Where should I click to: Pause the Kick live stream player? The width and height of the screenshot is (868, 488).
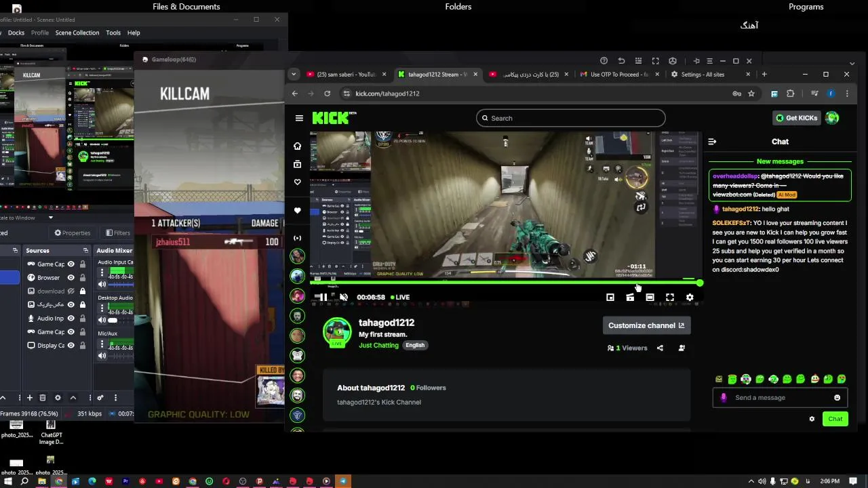pyautogui.click(x=323, y=297)
